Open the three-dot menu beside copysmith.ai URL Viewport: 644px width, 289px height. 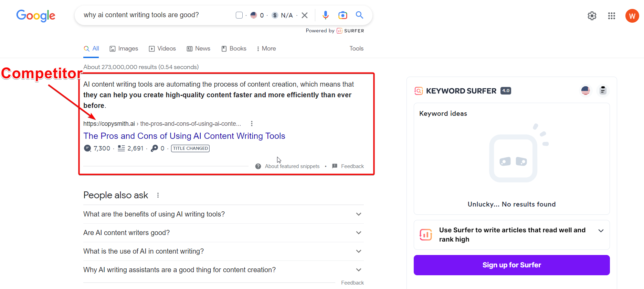252,123
